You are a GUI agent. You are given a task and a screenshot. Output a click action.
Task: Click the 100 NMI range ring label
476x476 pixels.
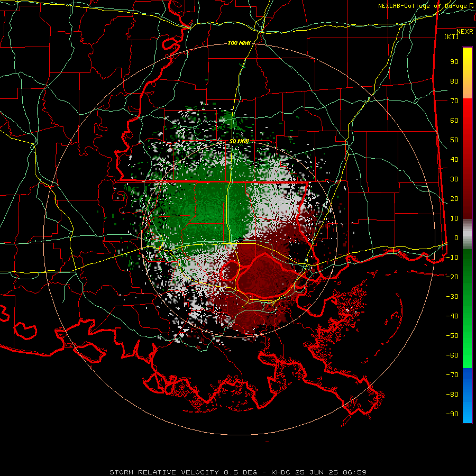tap(239, 43)
